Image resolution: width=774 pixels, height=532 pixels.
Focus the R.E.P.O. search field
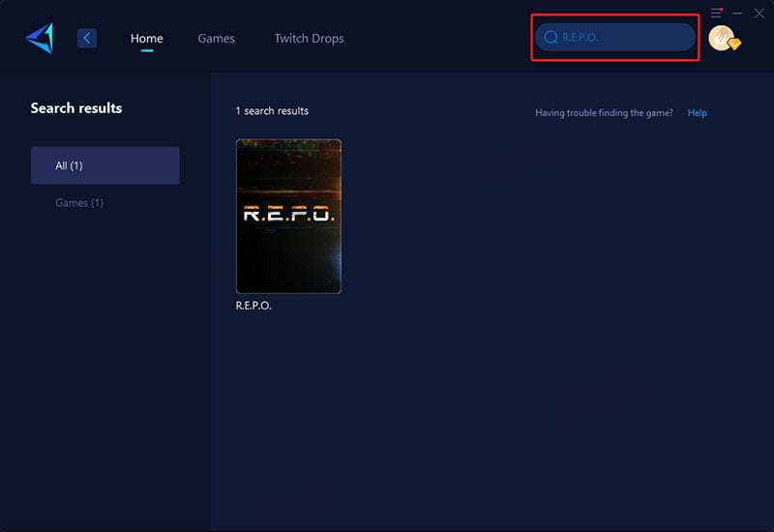[x=615, y=37]
